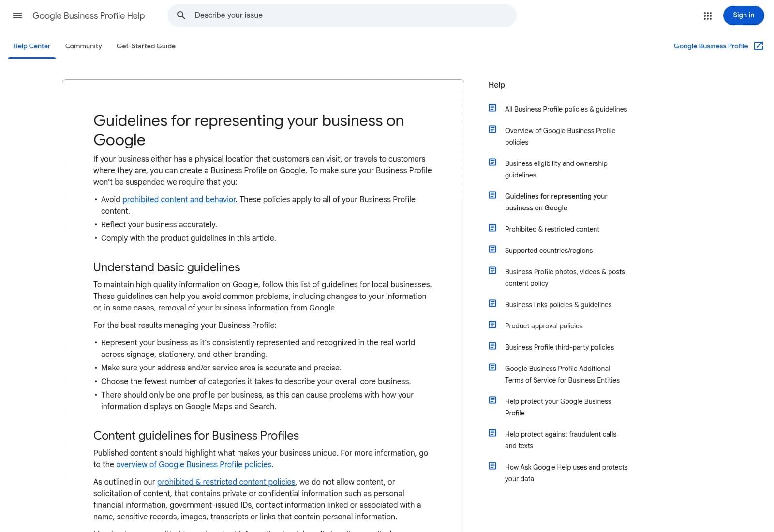Click article icon for fraudulent calls and texts
Viewport: 774px width, 532px height.
click(492, 433)
